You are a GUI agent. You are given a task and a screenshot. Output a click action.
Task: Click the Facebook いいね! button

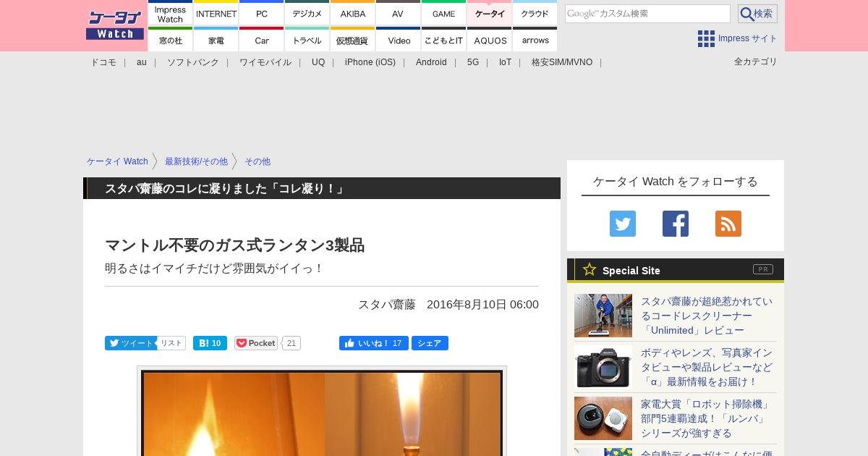[374, 343]
